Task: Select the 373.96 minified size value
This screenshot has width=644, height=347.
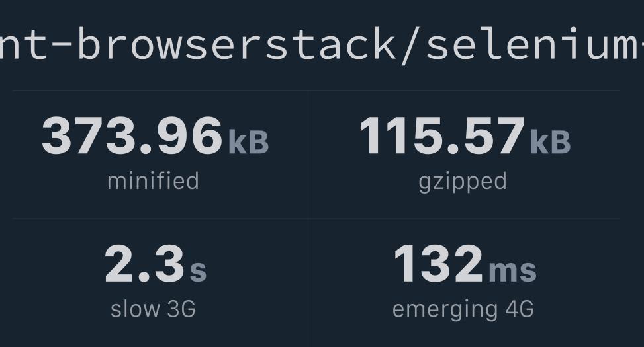Action: [132, 136]
